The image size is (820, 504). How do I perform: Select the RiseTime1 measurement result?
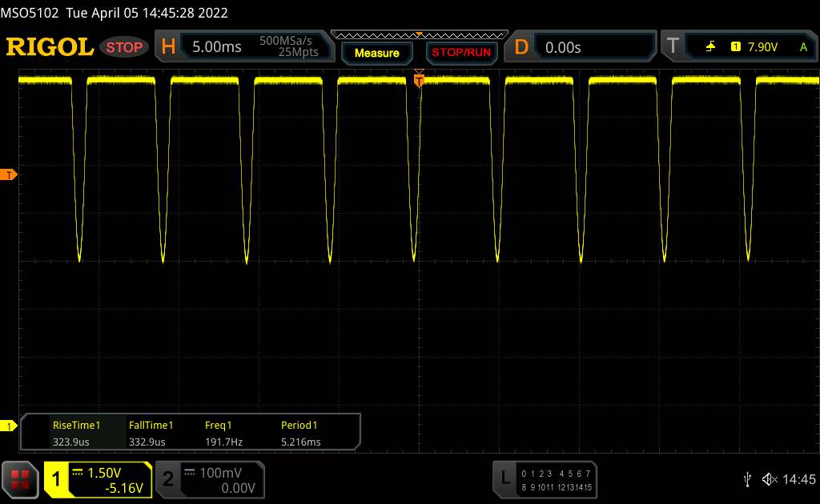point(77,433)
